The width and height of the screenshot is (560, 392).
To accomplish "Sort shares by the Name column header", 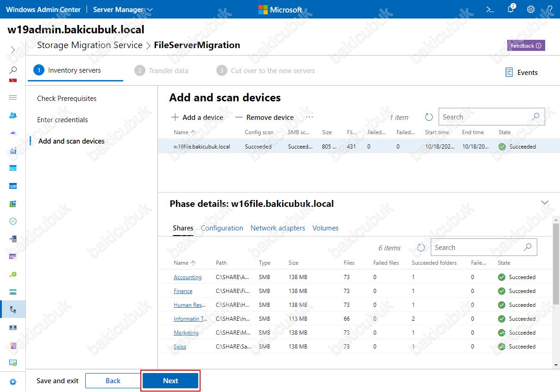I will 184,263.
